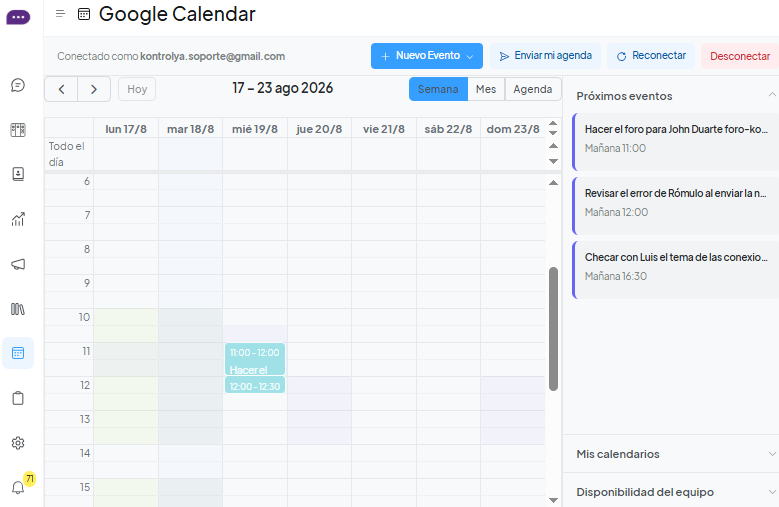
Task: Click the mar 18/8 column header
Action: click(x=191, y=129)
